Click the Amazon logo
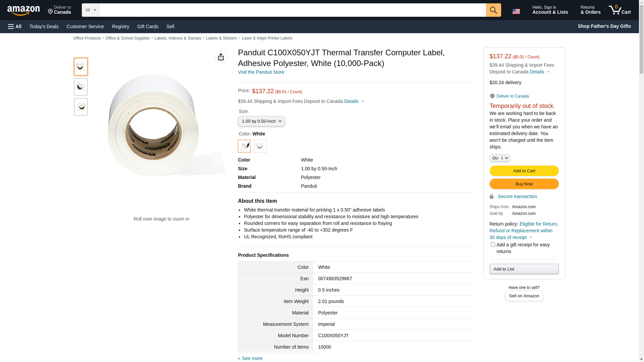The width and height of the screenshot is (644, 362). tap(23, 11)
